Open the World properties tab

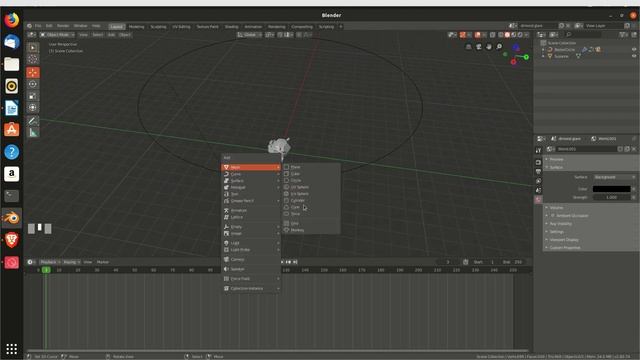(538, 200)
